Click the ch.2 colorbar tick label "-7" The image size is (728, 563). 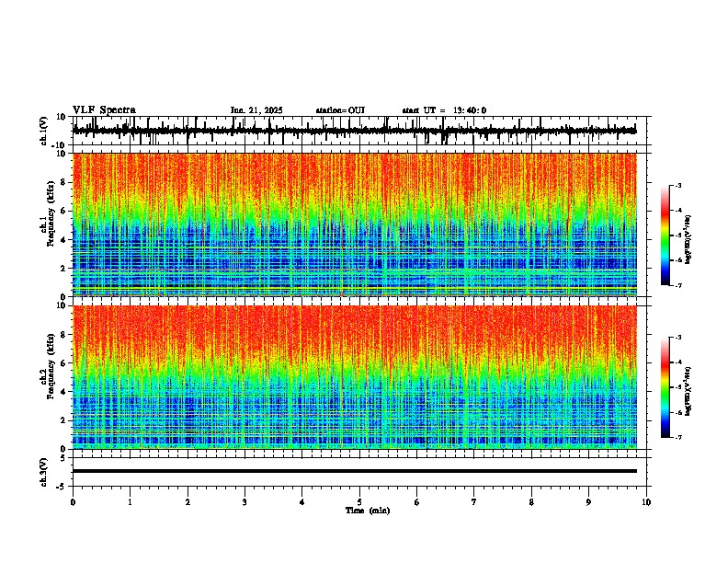pos(677,437)
